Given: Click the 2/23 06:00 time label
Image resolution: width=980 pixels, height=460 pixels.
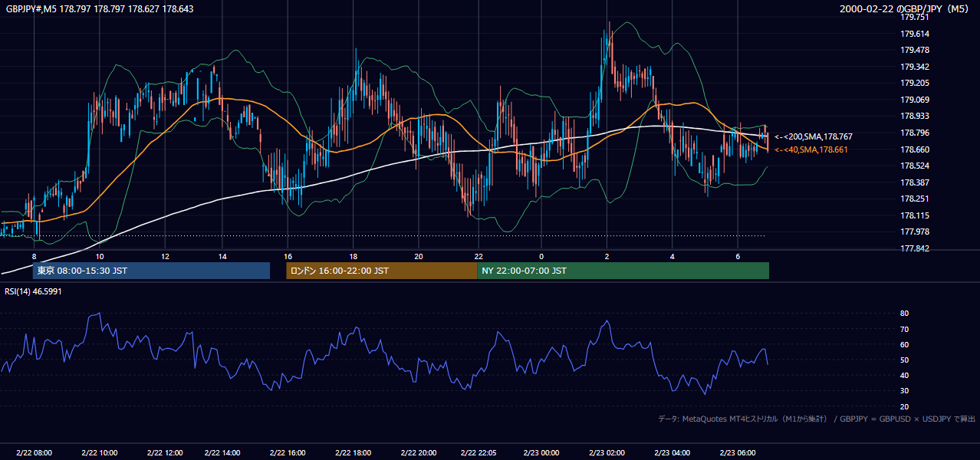Looking at the screenshot, I should coord(738,453).
